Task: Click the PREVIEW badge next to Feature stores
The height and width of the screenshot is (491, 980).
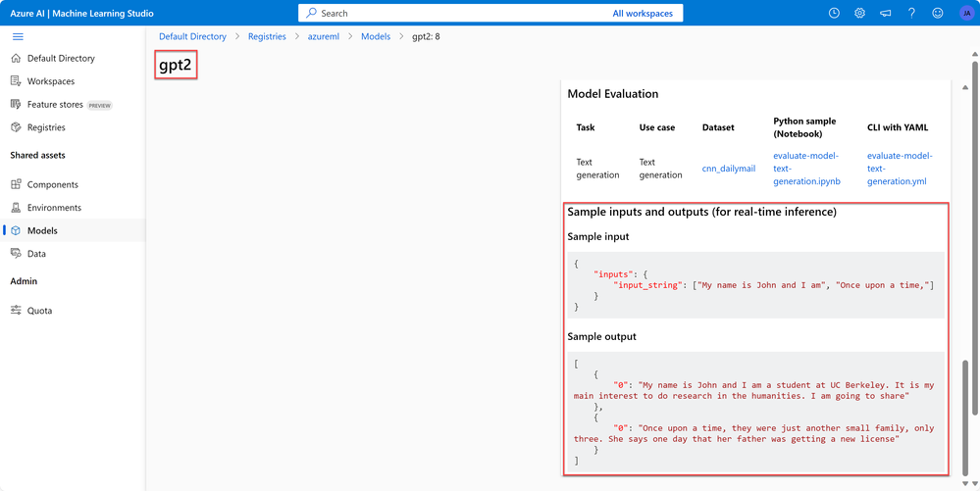Action: pos(99,105)
